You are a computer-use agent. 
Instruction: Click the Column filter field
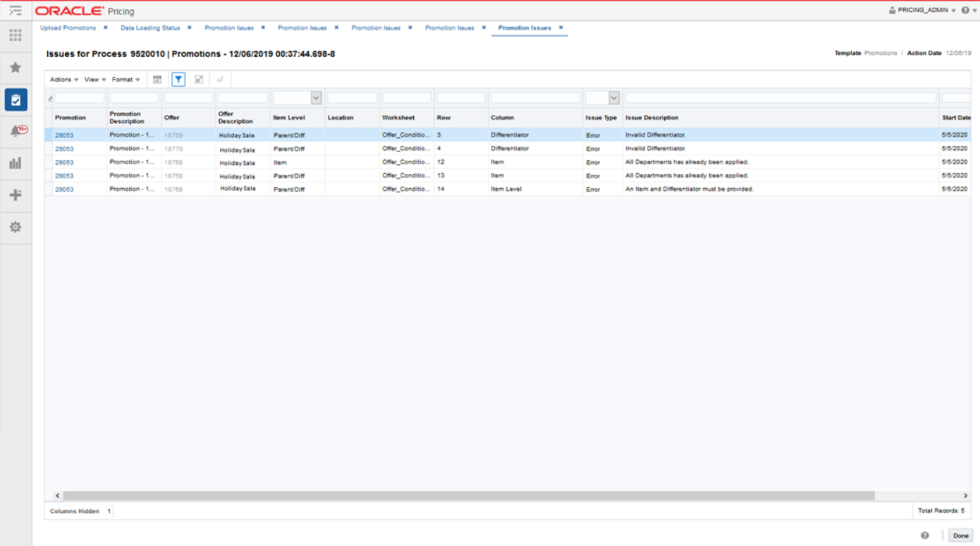(536, 98)
